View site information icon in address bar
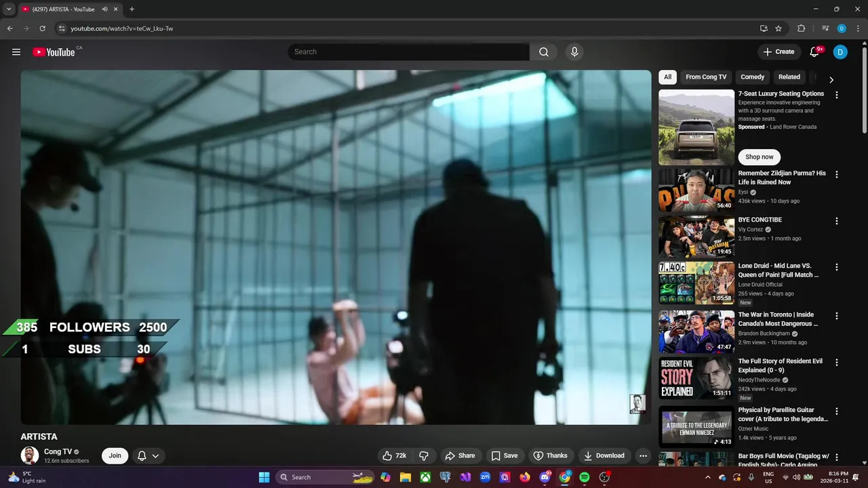 (x=61, y=28)
